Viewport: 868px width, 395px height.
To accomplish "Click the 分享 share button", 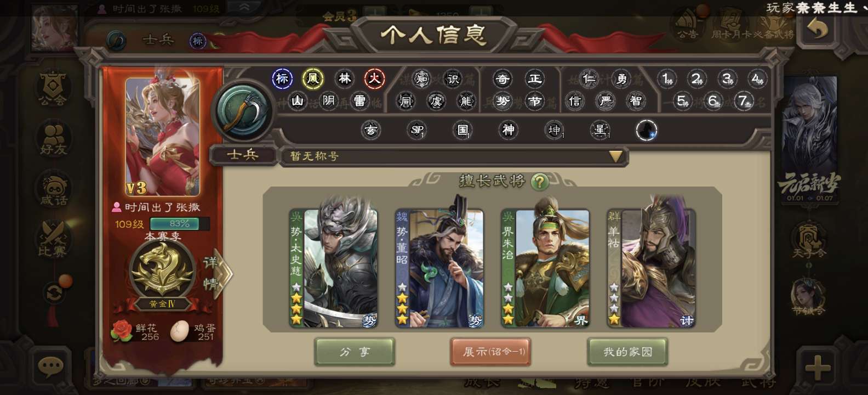I will pos(355,352).
